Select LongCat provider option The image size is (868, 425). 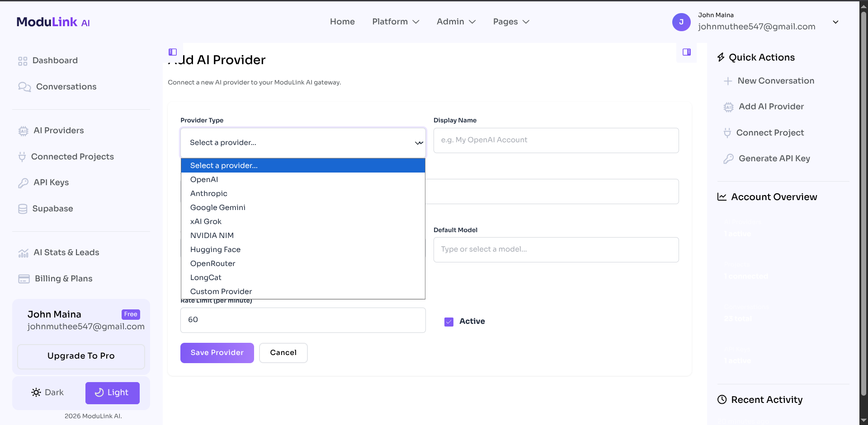coord(303,277)
